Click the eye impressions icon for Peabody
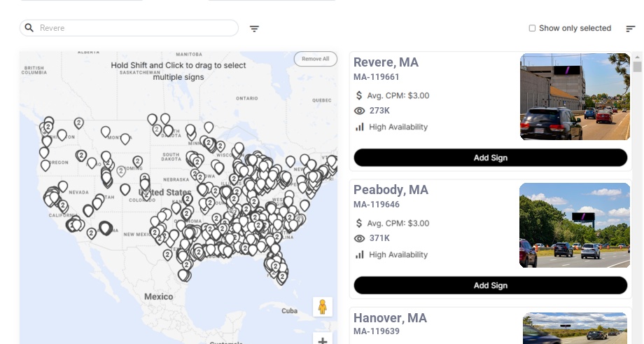 pyautogui.click(x=359, y=238)
